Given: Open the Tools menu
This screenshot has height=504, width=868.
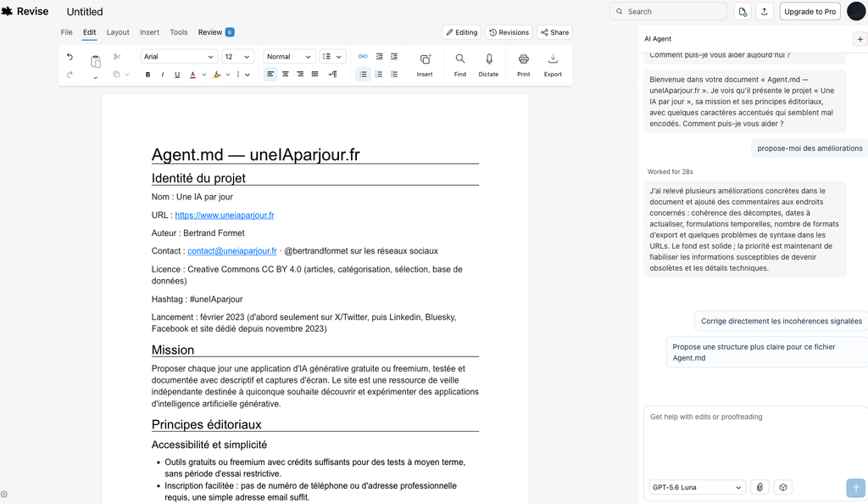Looking at the screenshot, I should click(x=178, y=32).
